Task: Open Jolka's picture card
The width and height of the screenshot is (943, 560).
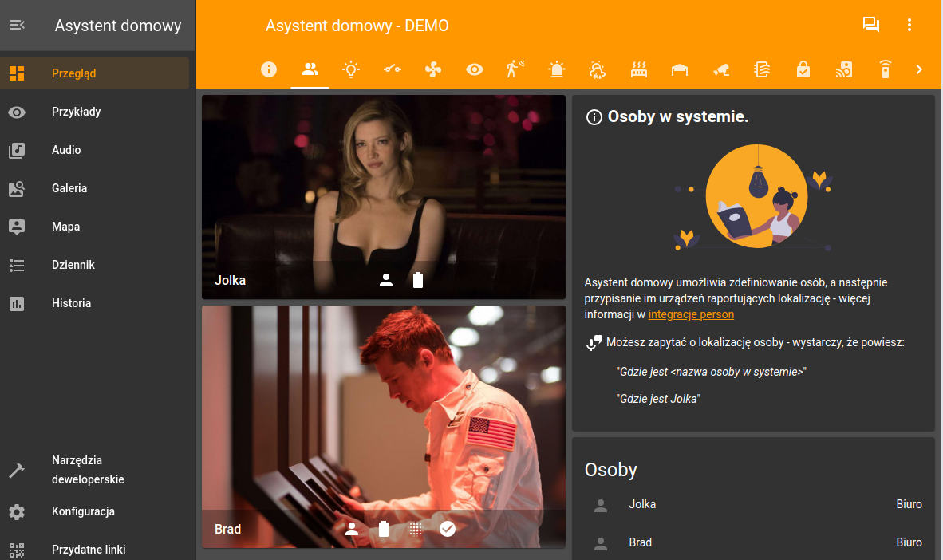Action: coord(384,197)
